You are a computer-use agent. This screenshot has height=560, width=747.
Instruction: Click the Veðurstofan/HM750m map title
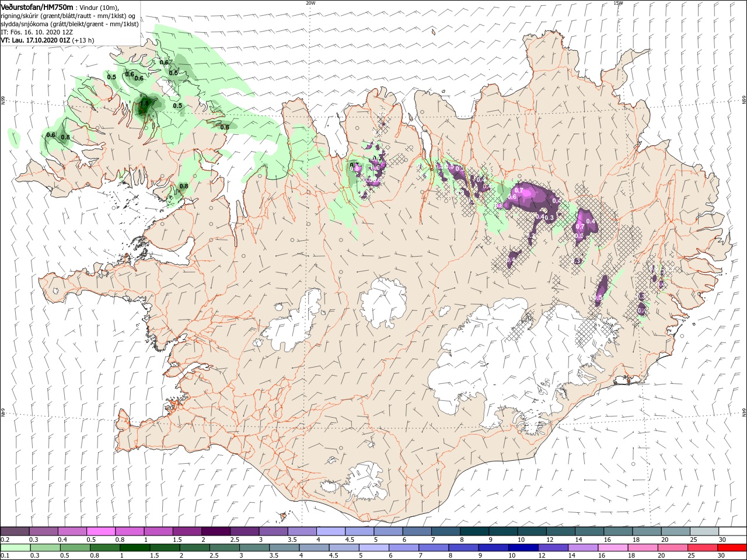[x=37, y=7]
